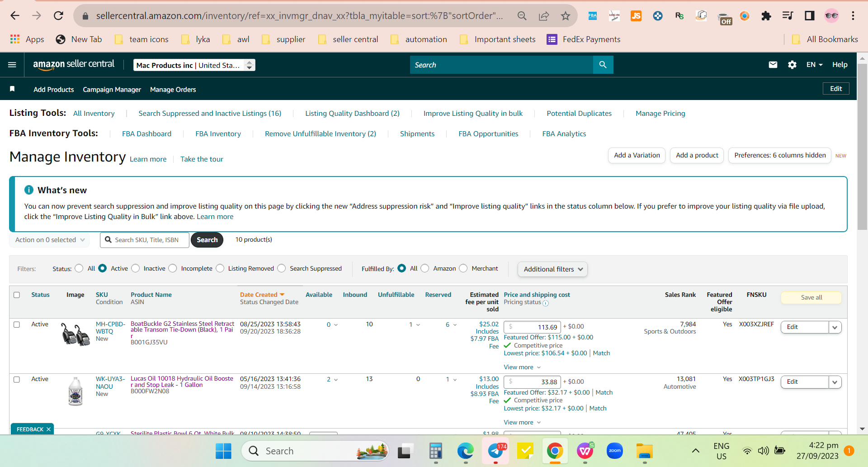Open the settings gear icon

(792, 65)
